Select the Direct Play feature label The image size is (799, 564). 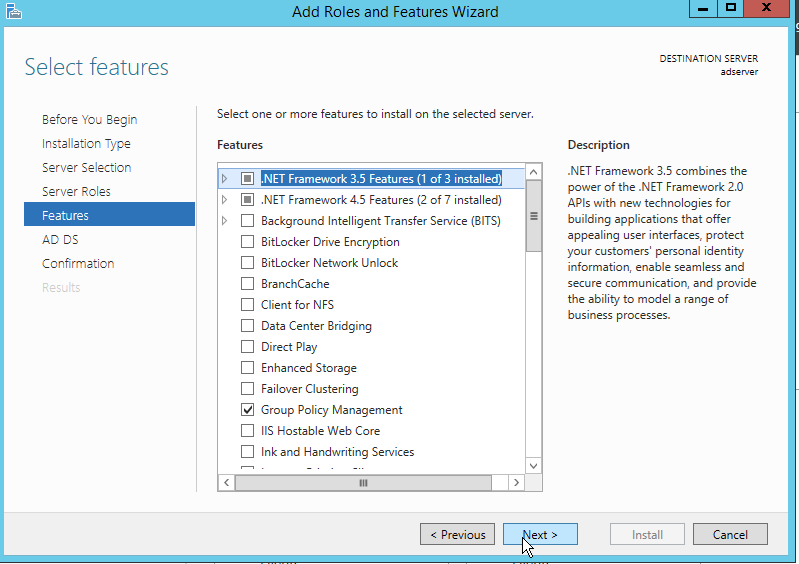pos(289,347)
